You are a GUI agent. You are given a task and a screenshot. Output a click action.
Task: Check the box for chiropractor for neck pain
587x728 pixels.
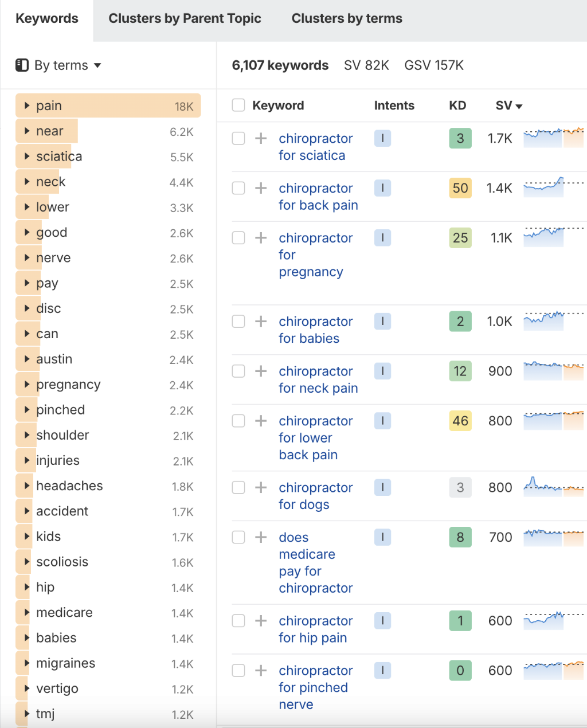tap(238, 371)
